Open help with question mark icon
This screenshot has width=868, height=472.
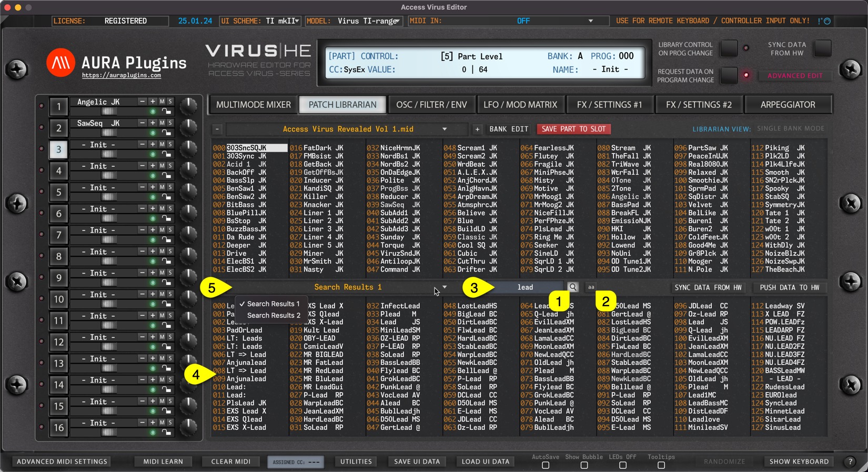[x=850, y=461]
